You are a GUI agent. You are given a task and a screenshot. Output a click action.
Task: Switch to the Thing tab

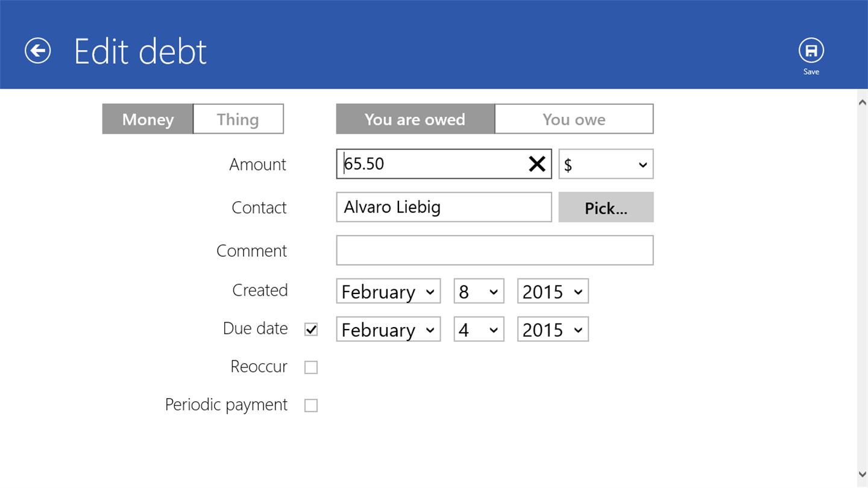[x=238, y=119]
